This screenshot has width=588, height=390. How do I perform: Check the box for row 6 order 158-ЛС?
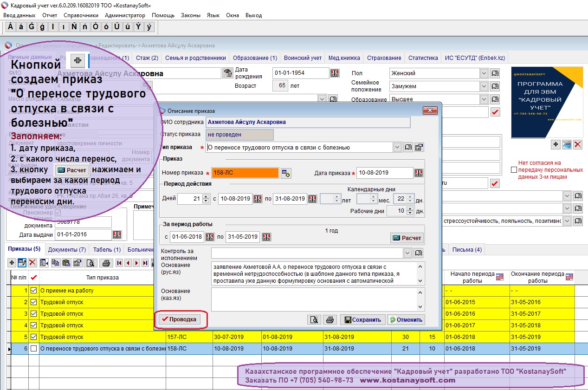[x=33, y=349]
